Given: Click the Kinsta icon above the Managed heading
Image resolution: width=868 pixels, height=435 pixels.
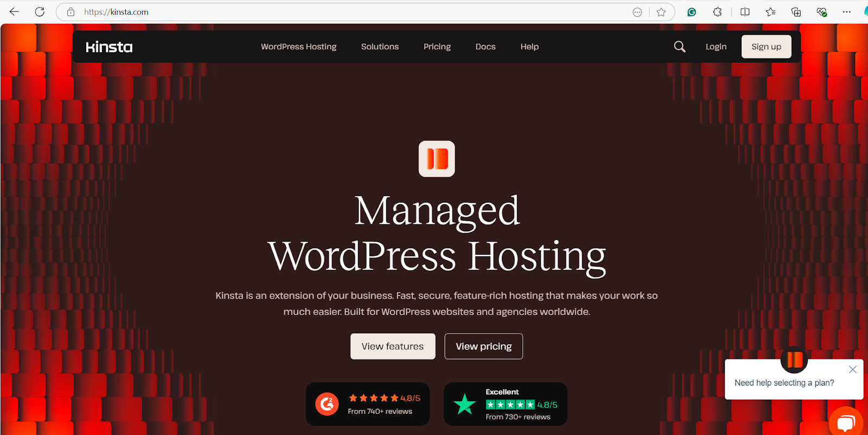Looking at the screenshot, I should 437,159.
